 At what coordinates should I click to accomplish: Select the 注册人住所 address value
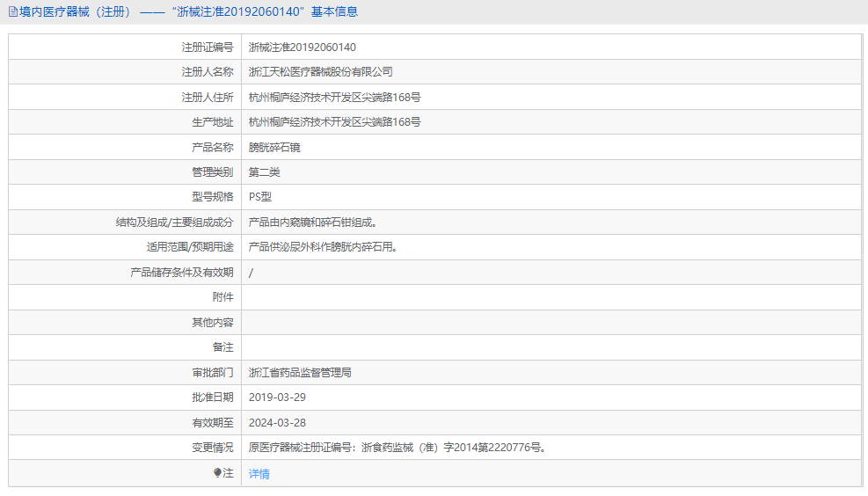334,98
